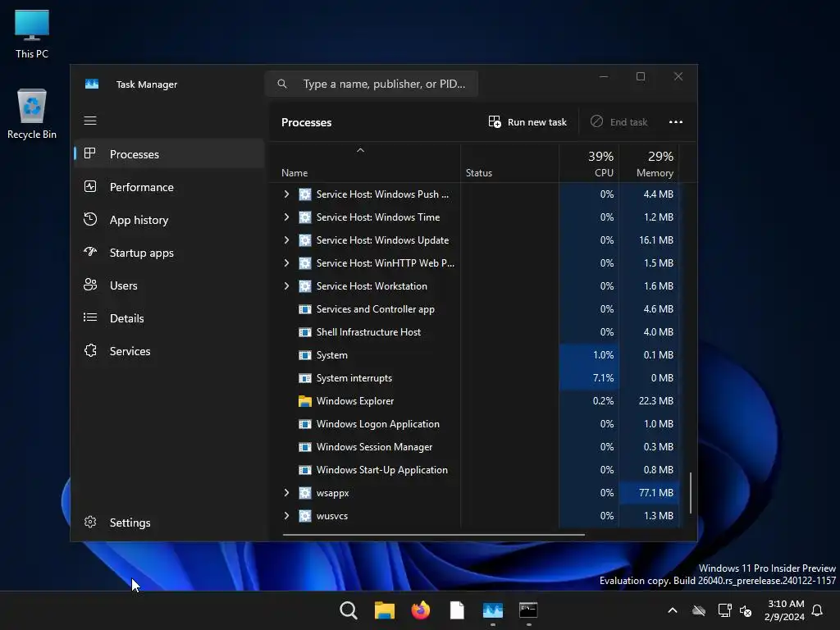840x630 pixels.
Task: Click the search field to find a process
Action: click(x=372, y=84)
